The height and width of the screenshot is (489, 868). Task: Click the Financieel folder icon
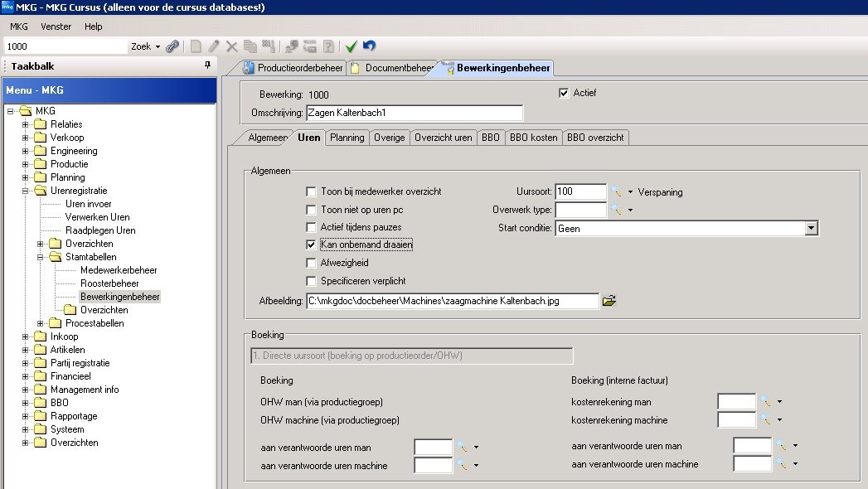(41, 376)
